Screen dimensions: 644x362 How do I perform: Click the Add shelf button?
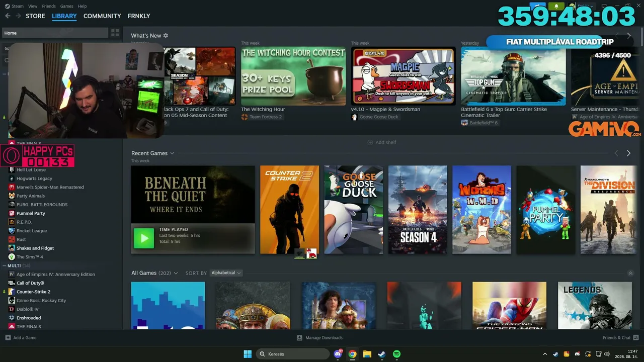pos(382,142)
